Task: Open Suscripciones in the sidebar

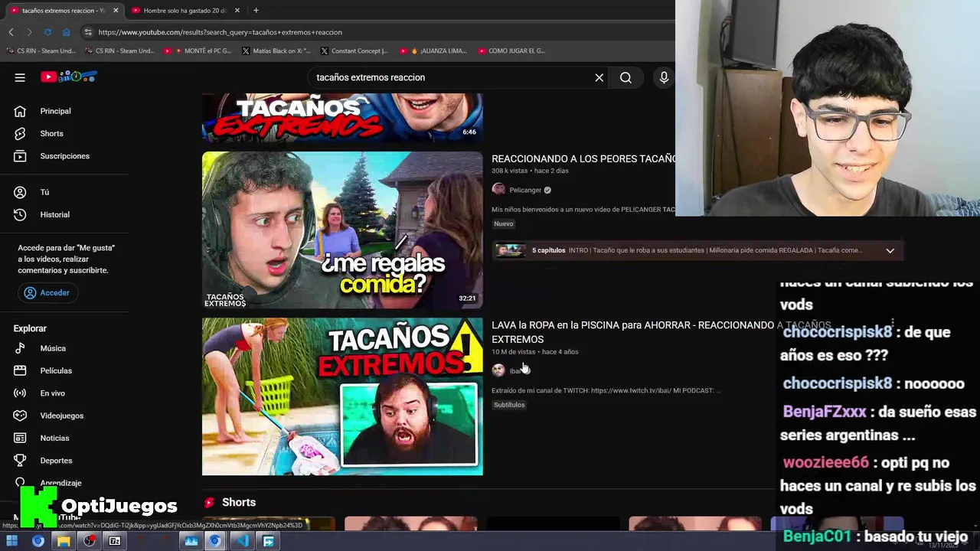Action: [64, 156]
